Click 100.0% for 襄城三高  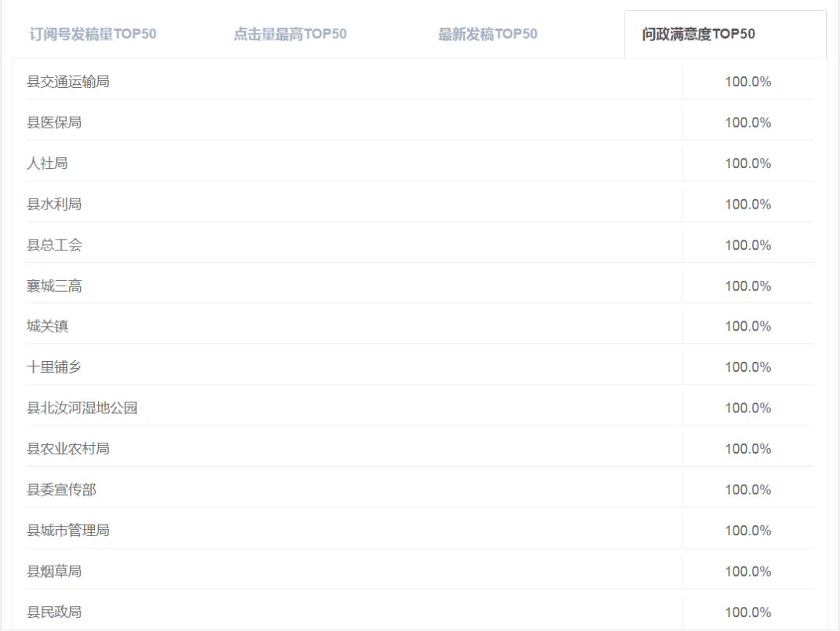tap(748, 286)
